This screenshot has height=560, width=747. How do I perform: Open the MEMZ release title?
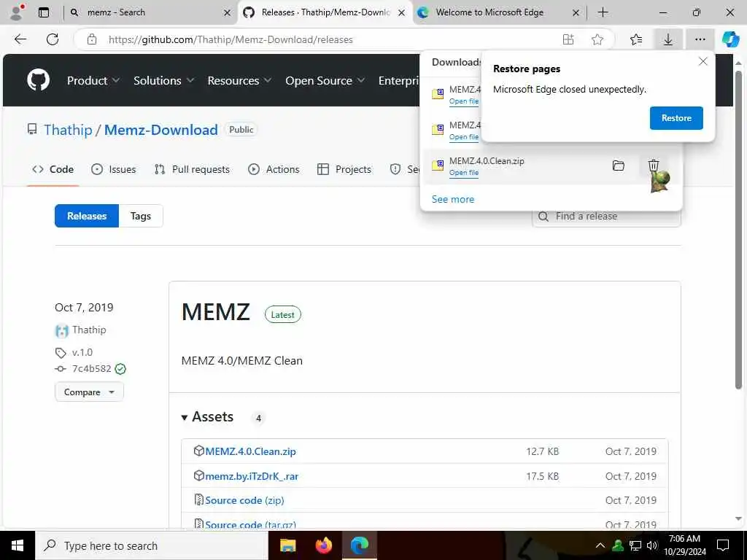[216, 312]
